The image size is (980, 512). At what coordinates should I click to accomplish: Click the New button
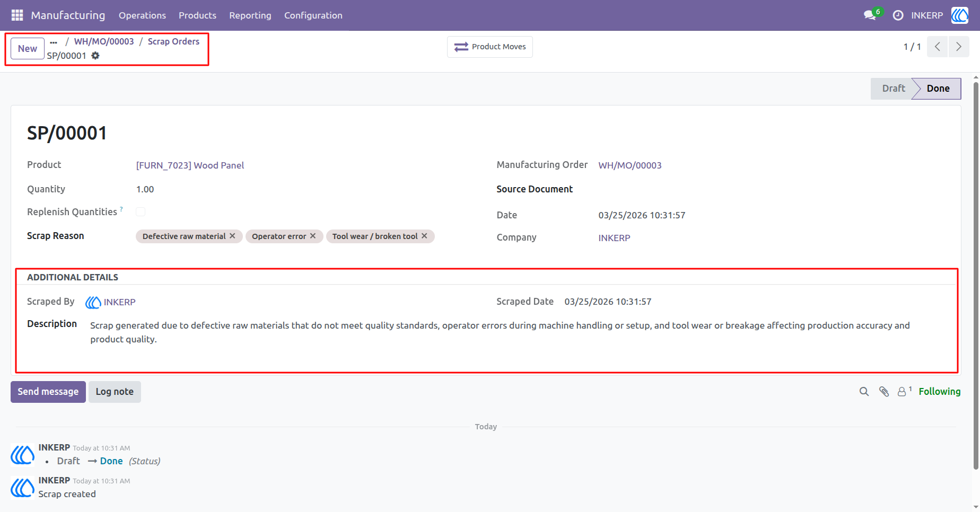28,49
